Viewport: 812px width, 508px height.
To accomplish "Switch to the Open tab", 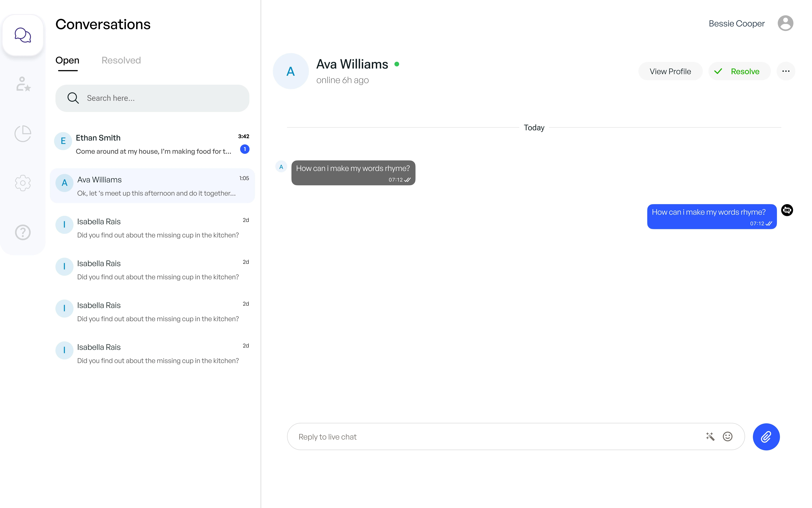I will coord(67,60).
